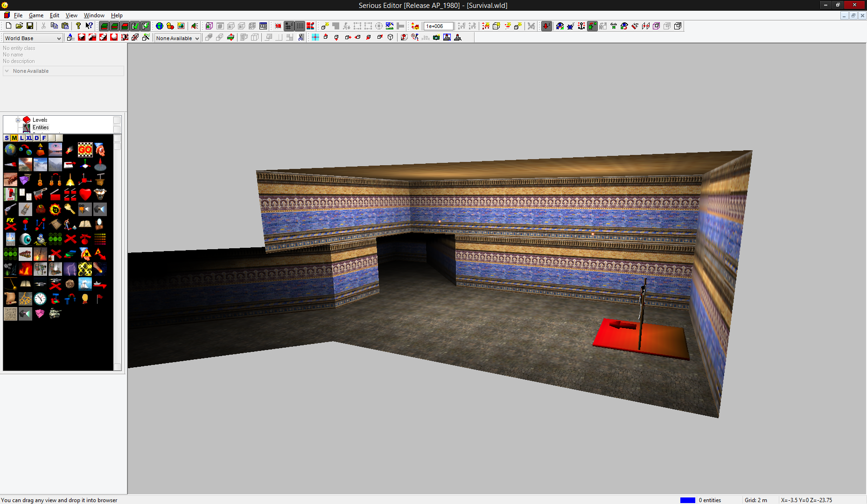The height and width of the screenshot is (504, 867).
Task: Select the tank entity icon
Action: [55, 314]
